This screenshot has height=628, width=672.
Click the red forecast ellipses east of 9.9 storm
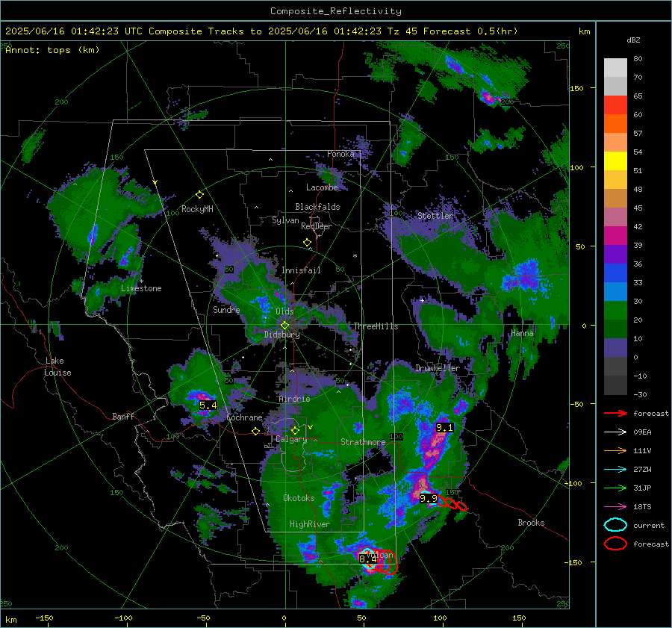pos(452,503)
